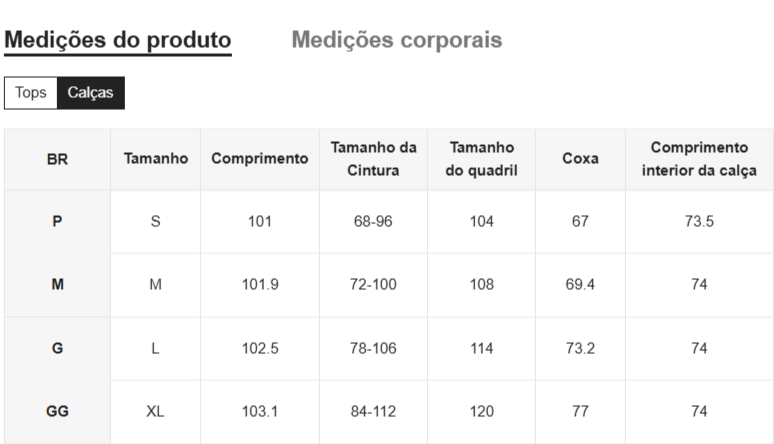Click waist value 84-112
Image resolution: width=774 pixels, height=444 pixels.
click(373, 411)
